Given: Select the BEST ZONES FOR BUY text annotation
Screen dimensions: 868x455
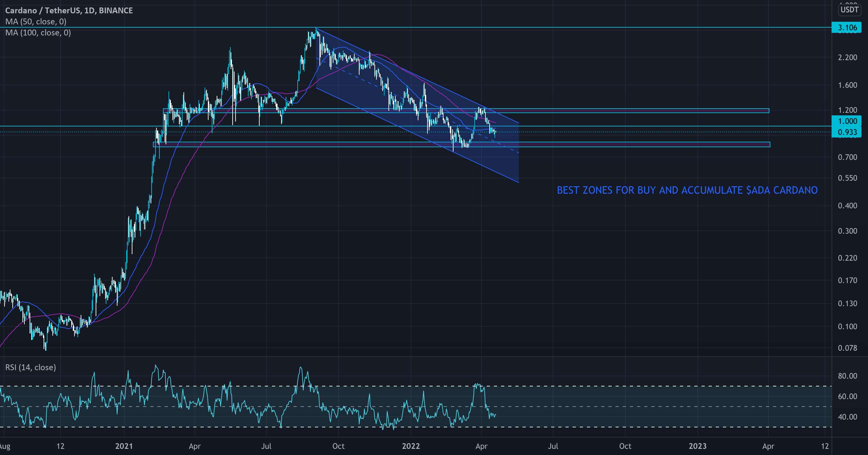Looking at the screenshot, I should (x=687, y=190).
